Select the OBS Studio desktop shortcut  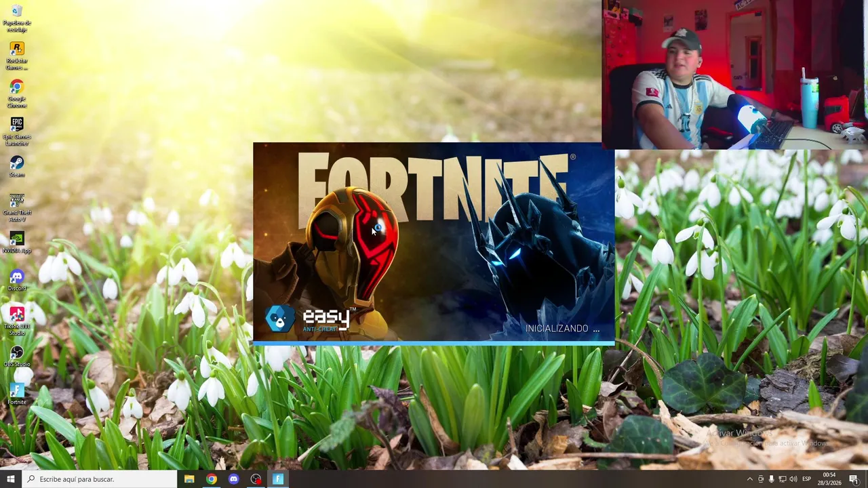click(17, 357)
